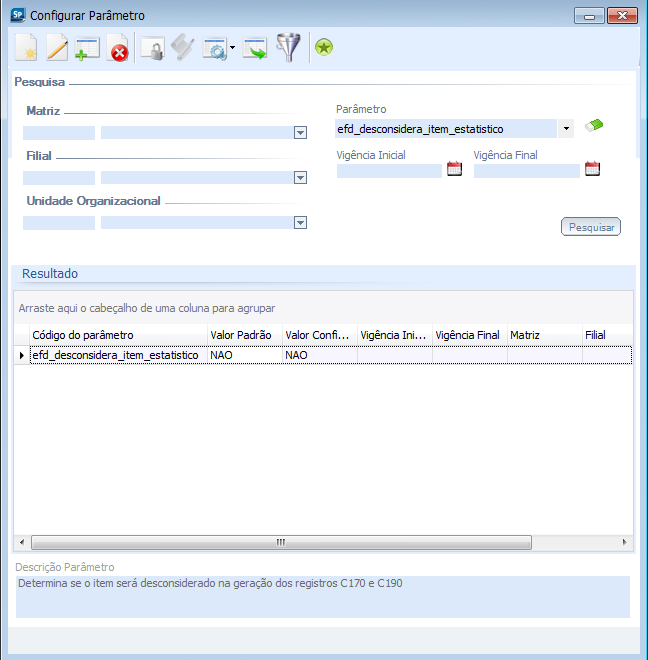Sort by Código do parâmetro column header
The image size is (648, 660).
[119, 335]
